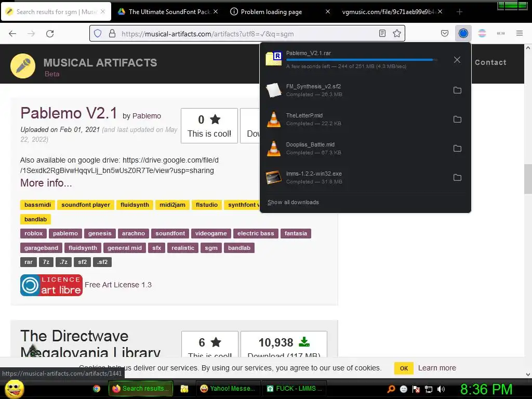Select the sgm tag
This screenshot has height=399, width=532.
click(211, 248)
